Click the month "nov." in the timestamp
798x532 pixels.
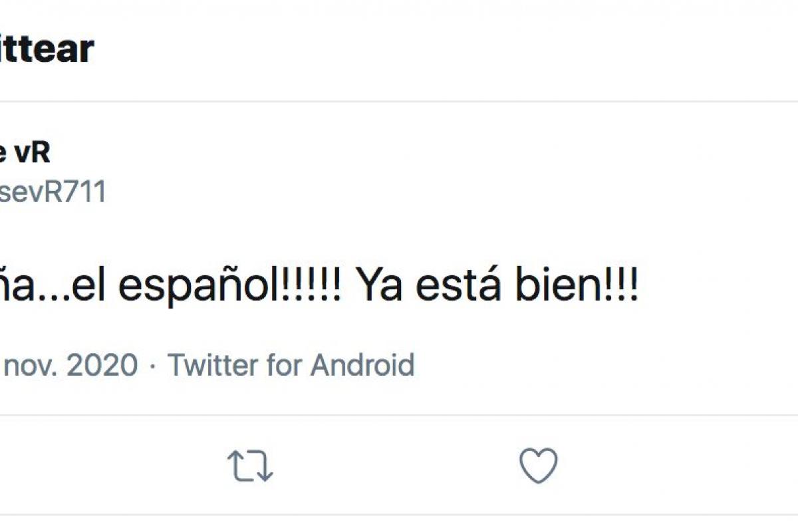click(x=29, y=365)
